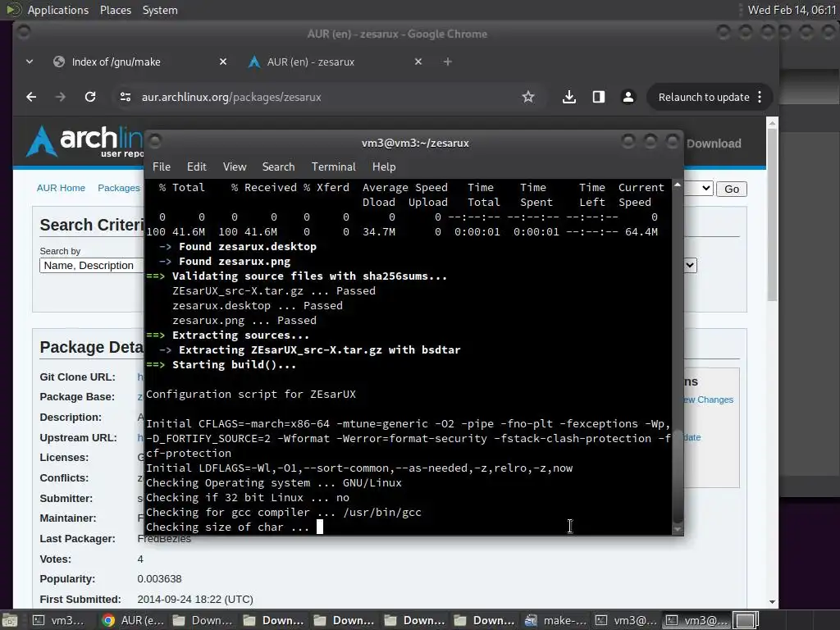Open the dropdown right of Search Criteria
The width and height of the screenshot is (840, 630).
[x=690, y=265]
